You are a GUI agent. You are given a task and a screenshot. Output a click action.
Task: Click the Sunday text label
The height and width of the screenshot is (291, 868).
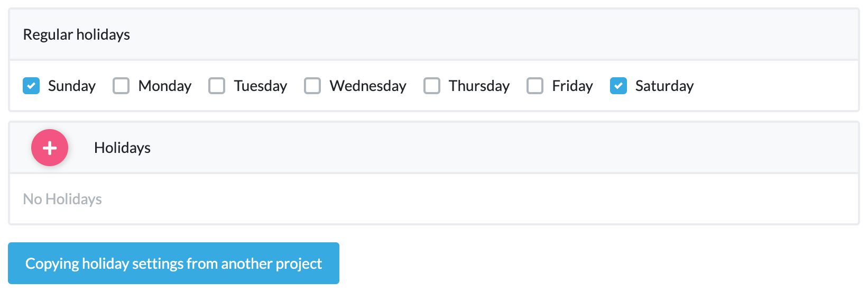(72, 86)
